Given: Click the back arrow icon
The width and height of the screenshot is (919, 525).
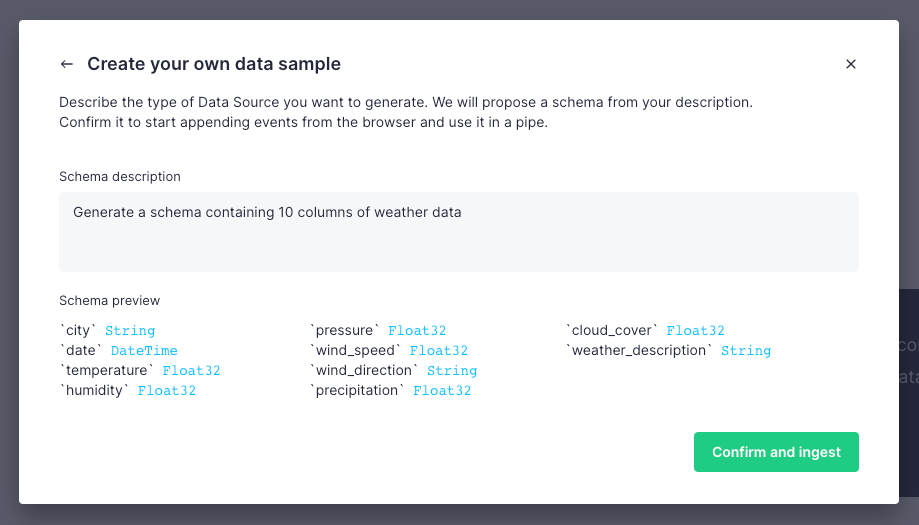Looking at the screenshot, I should tap(67, 64).
